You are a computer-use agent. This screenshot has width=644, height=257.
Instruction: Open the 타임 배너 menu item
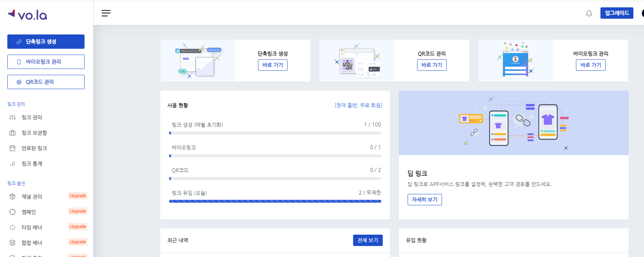click(32, 227)
